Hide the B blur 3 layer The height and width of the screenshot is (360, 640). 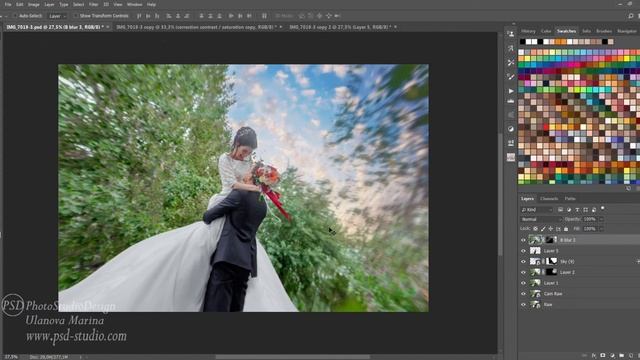point(523,240)
